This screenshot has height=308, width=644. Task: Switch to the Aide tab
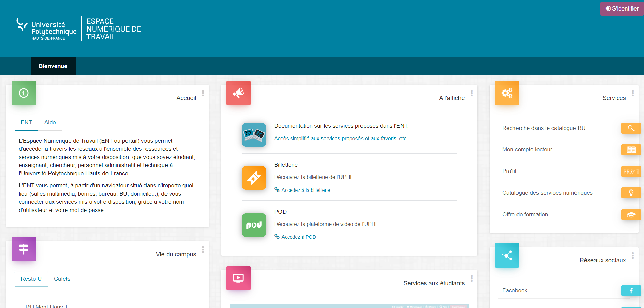click(50, 122)
